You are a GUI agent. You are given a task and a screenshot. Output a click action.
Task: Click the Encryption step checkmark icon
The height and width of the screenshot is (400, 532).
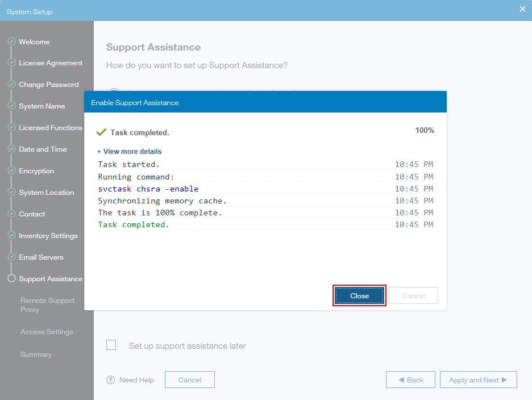coord(11,171)
